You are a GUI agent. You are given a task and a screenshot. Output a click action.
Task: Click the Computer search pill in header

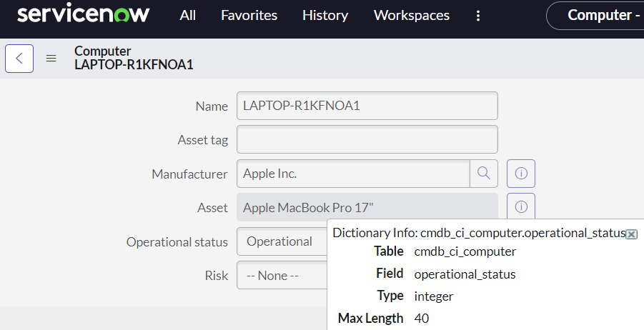click(x=595, y=16)
